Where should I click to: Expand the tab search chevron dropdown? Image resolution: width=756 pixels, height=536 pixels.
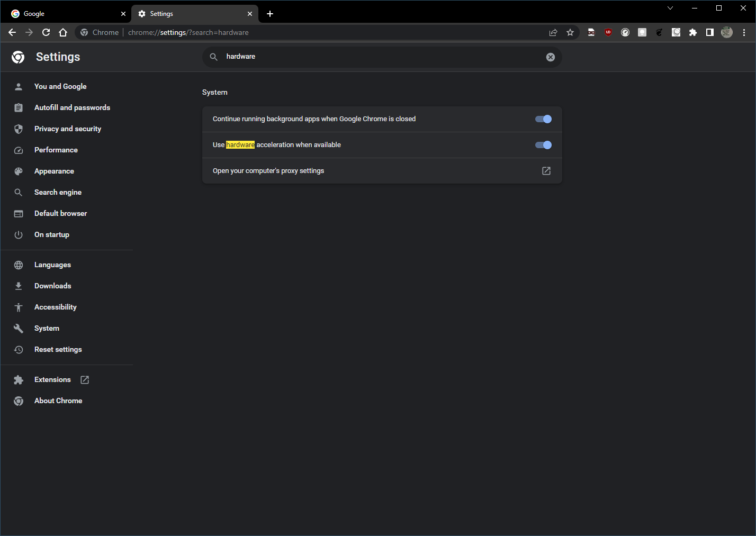pos(670,8)
